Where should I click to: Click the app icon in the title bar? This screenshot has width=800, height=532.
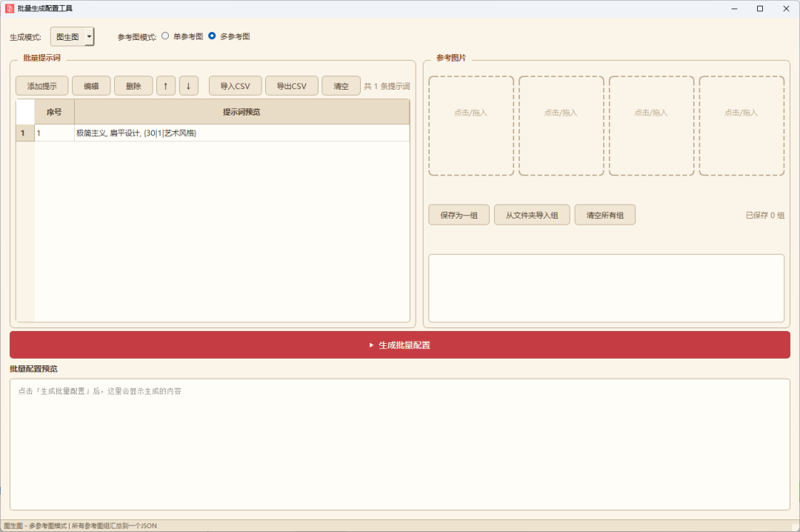click(x=9, y=8)
